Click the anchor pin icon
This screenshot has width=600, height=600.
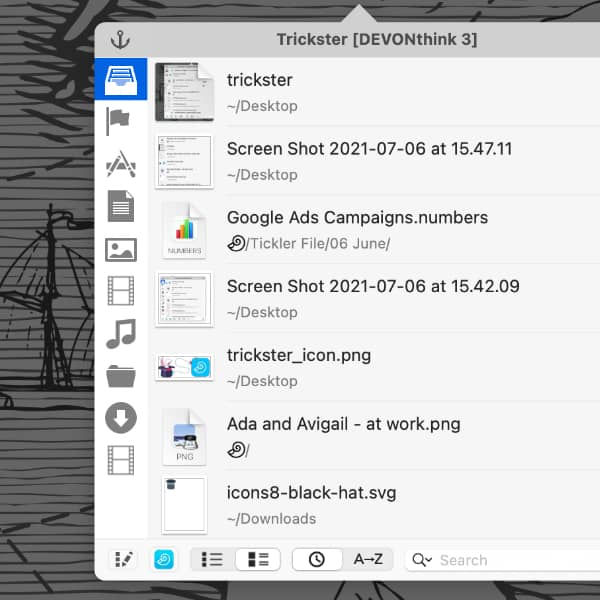coord(120,40)
